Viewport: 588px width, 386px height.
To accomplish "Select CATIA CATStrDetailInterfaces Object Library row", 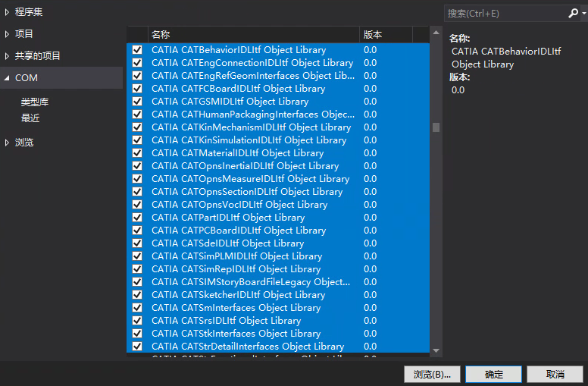I will click(278, 347).
